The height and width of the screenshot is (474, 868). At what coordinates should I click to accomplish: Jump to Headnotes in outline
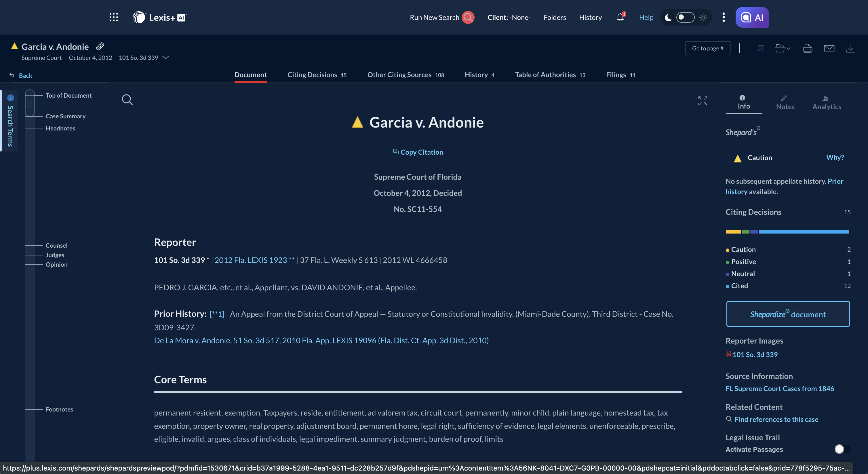pyautogui.click(x=60, y=128)
